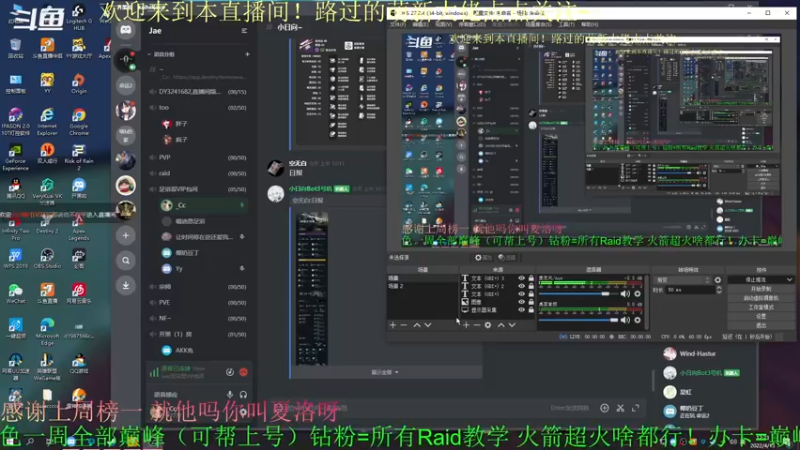Open Google Chrome desktop shortcut

click(79, 122)
